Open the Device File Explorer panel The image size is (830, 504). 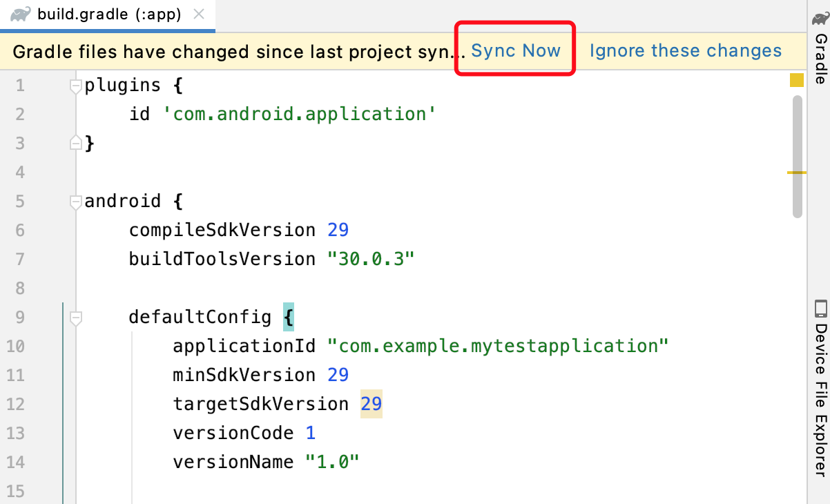coord(819,387)
